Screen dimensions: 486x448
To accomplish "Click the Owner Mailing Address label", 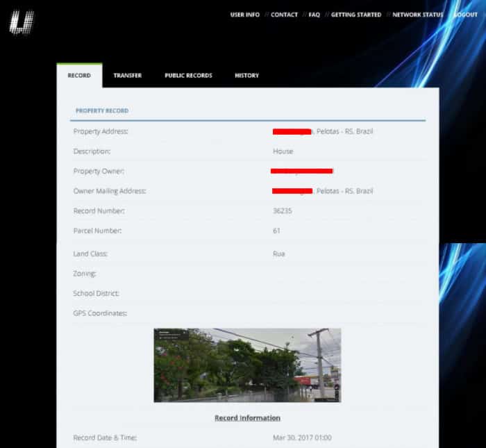I will 110,191.
